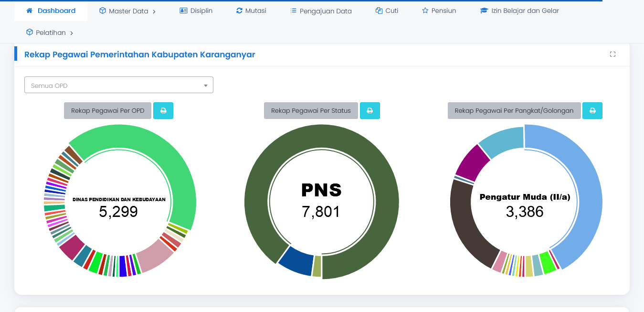Open the Semua OPD dropdown
The width and height of the screenshot is (644, 312).
118,86
